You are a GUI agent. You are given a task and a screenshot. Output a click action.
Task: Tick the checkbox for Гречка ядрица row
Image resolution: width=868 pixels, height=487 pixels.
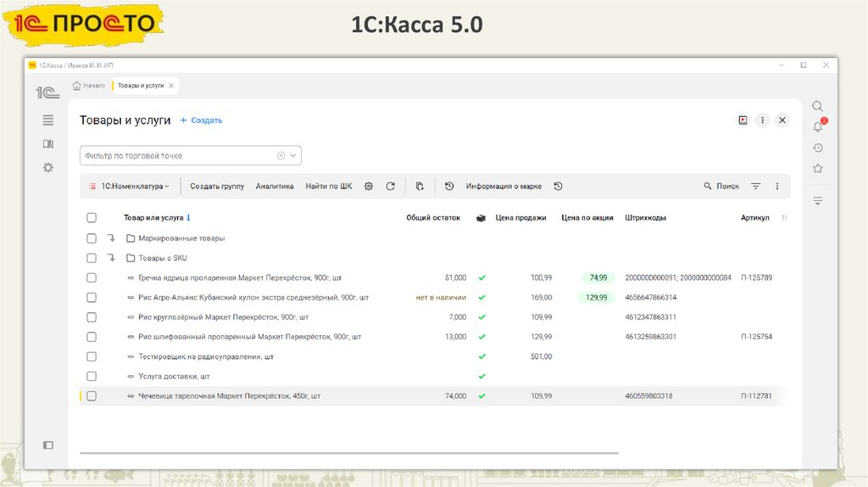[x=92, y=278]
